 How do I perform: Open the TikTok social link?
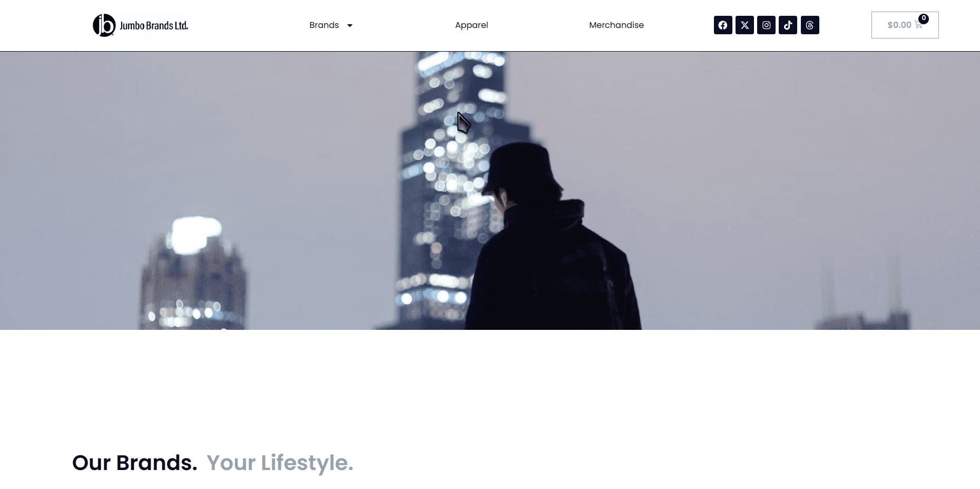pos(788,25)
